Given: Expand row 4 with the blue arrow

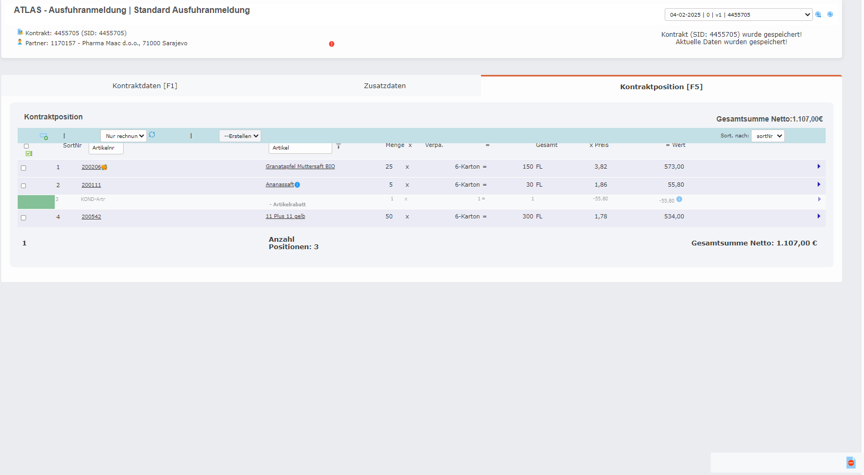Looking at the screenshot, I should 818,217.
